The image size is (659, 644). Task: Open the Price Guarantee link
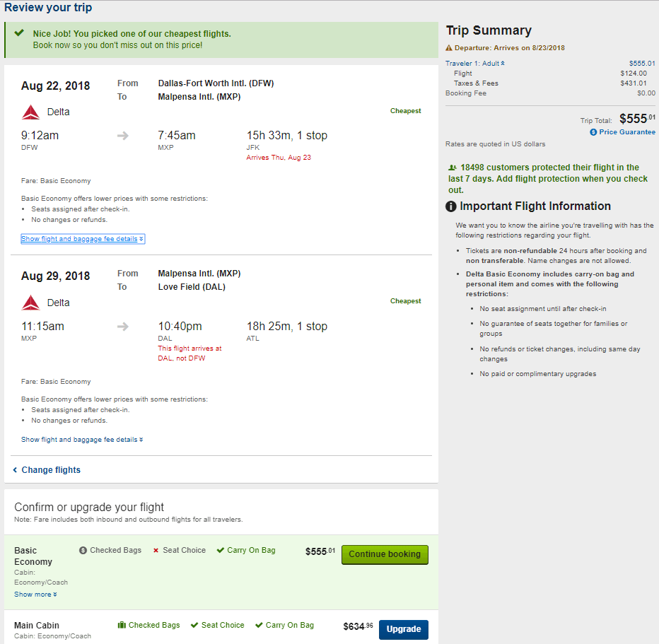[622, 132]
